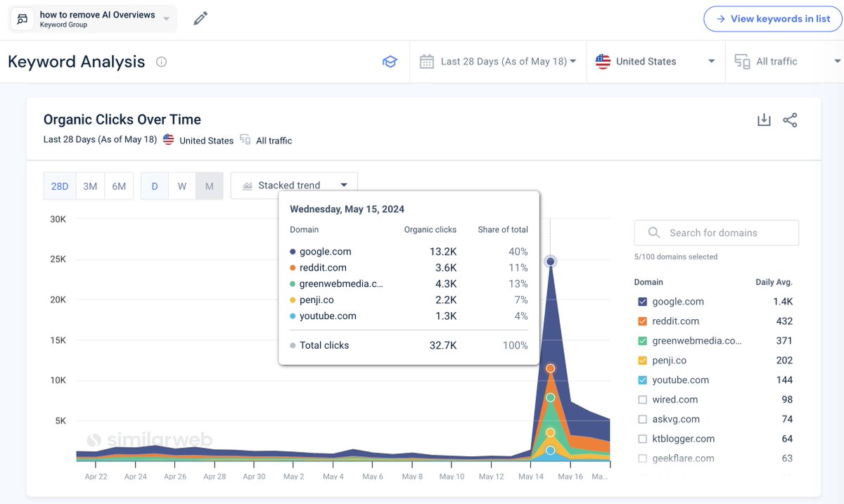Click google.com row in the tooltip

(409, 252)
